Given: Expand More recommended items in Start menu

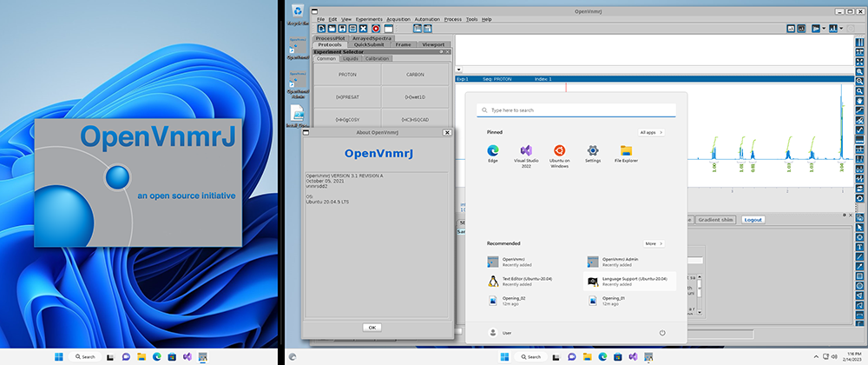Looking at the screenshot, I should pyautogui.click(x=654, y=243).
